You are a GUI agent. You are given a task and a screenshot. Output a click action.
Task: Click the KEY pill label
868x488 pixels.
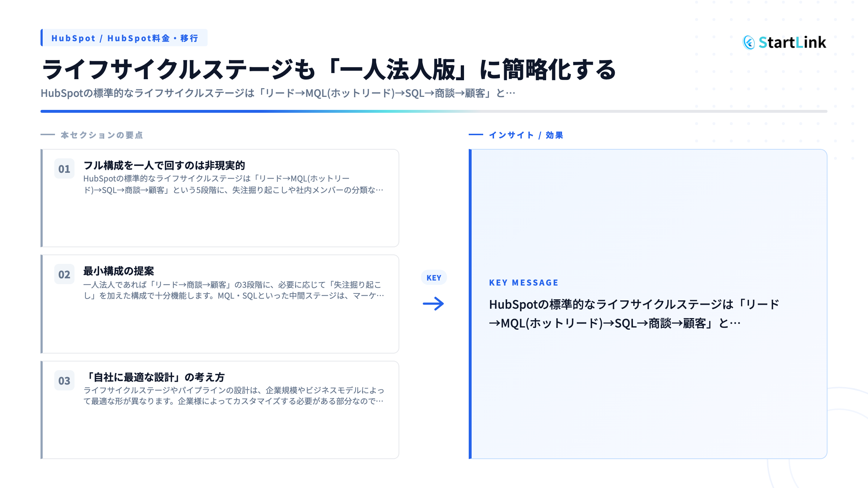[x=434, y=278]
